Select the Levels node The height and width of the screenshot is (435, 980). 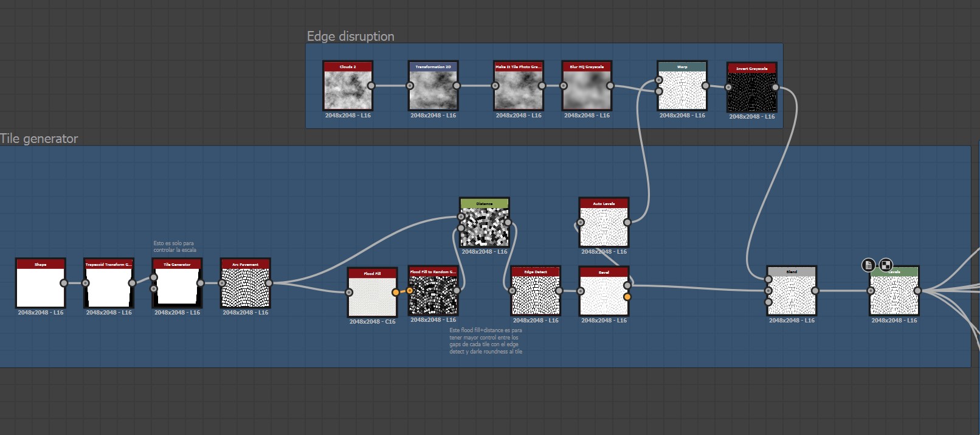click(894, 291)
